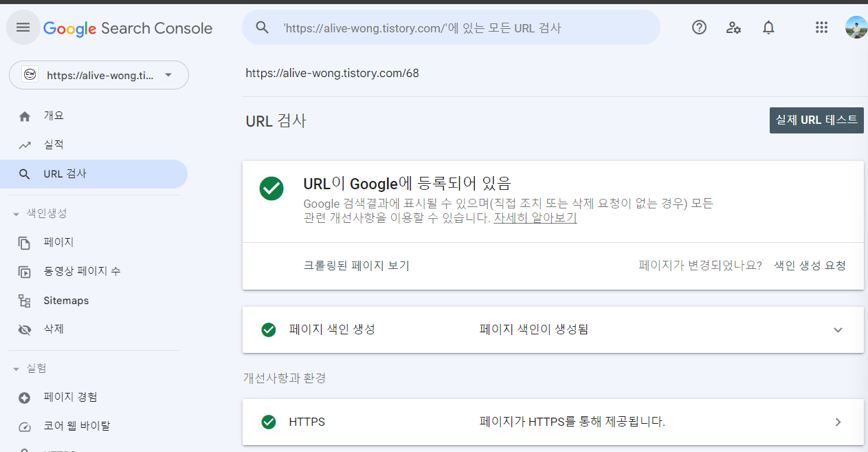Click the search magnifier icon in URL bar
Image resolution: width=868 pixels, height=452 pixels.
point(262,28)
